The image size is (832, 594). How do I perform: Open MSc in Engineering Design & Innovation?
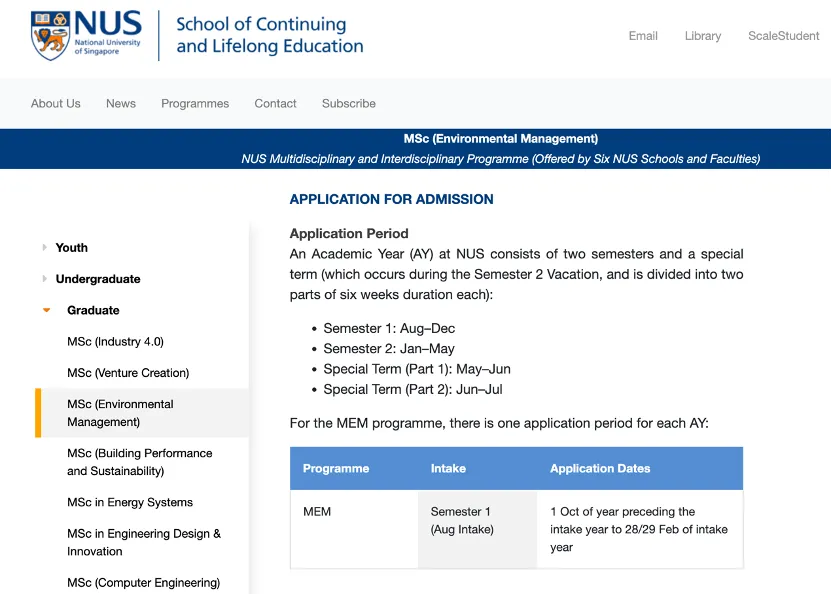click(143, 543)
